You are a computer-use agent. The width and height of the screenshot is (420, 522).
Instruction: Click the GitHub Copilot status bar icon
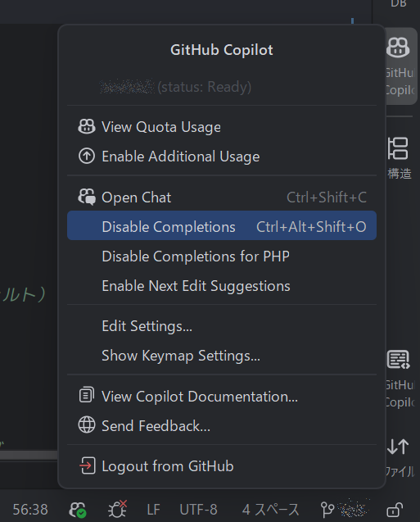point(78,510)
